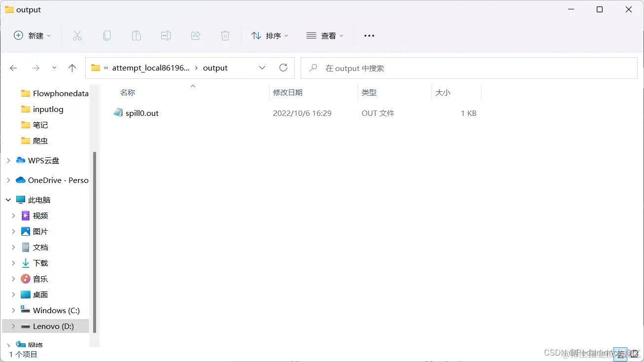Screen dimensions: 644x362
Task: Collapse the 此电脑 tree expander
Action: tap(8, 199)
